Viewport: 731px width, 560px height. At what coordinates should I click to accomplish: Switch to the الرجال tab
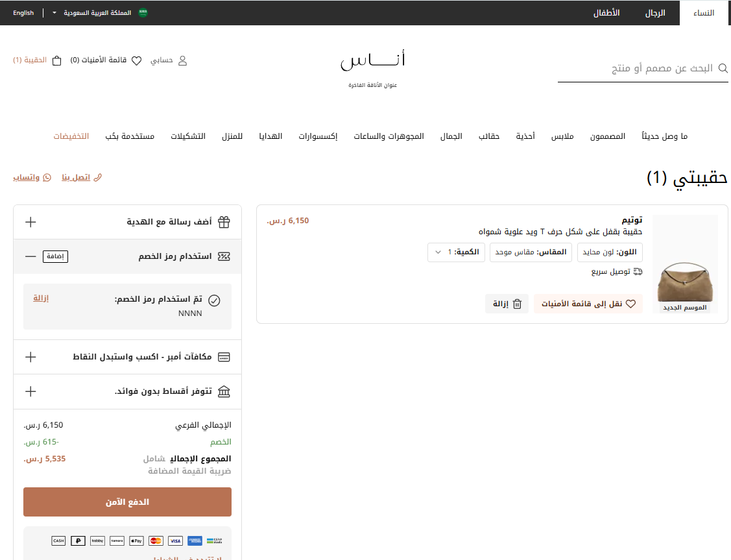(654, 13)
